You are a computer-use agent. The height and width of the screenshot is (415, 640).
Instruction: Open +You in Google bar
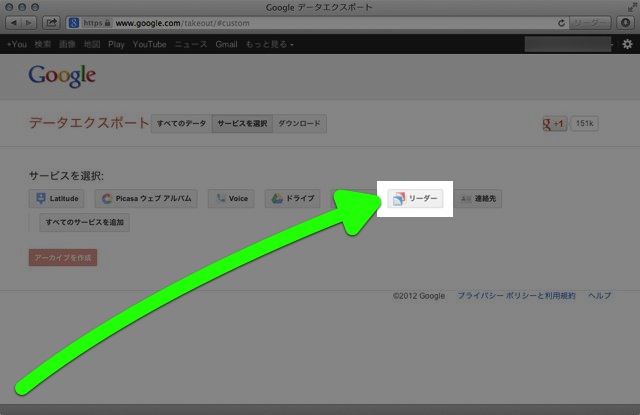(x=17, y=44)
